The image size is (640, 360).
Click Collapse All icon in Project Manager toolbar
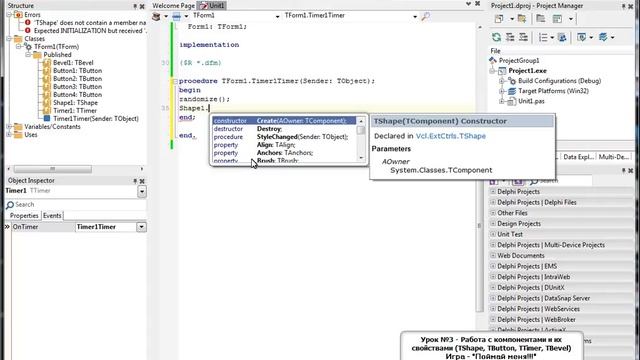523,37
